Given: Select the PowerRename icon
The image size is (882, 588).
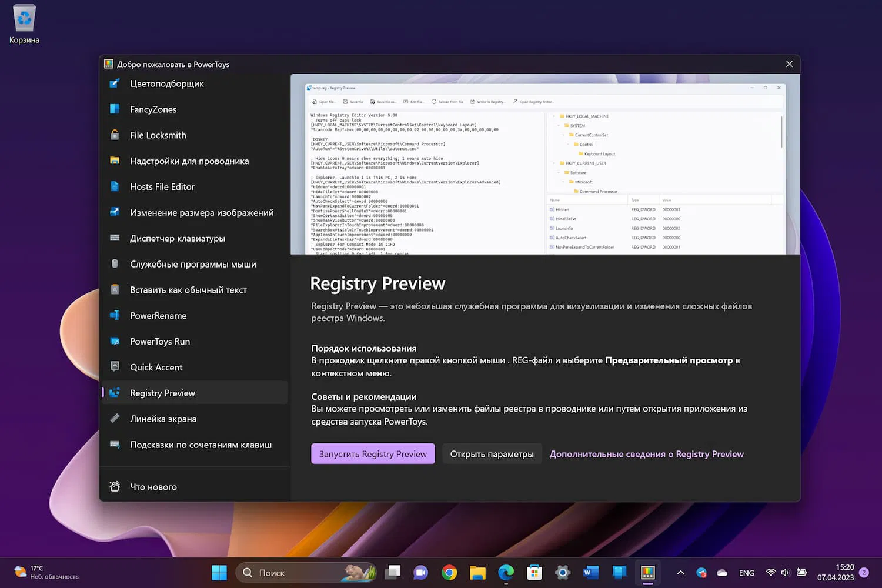Looking at the screenshot, I should click(x=115, y=315).
